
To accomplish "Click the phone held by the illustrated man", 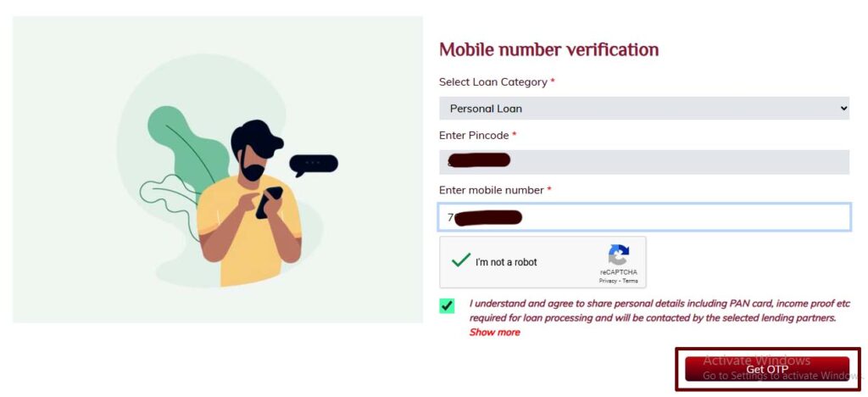I will click(x=269, y=202).
